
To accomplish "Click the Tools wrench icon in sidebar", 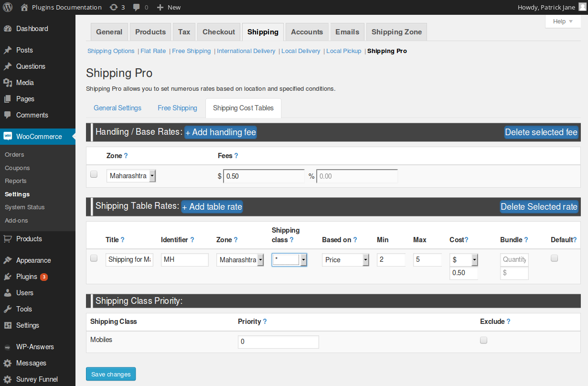I will [x=8, y=309].
